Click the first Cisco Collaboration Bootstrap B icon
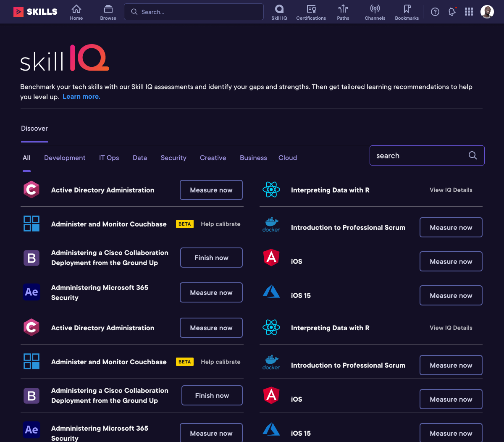 (x=31, y=258)
